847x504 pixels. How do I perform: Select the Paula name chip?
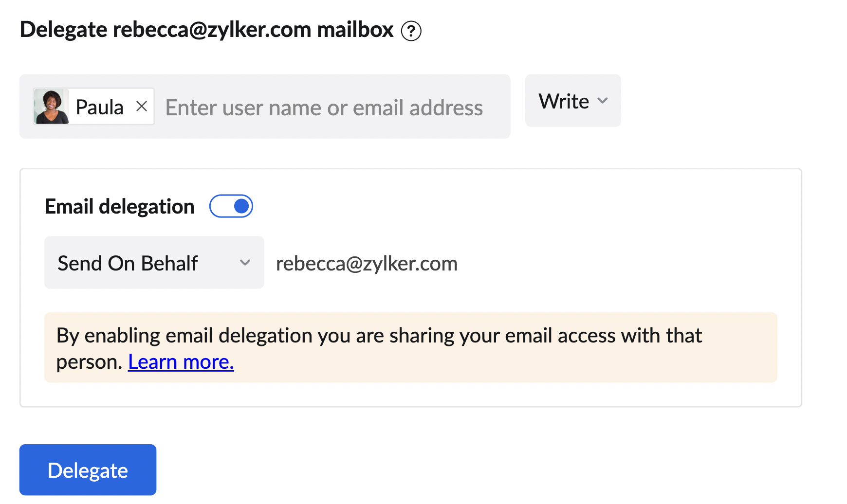pos(100,107)
